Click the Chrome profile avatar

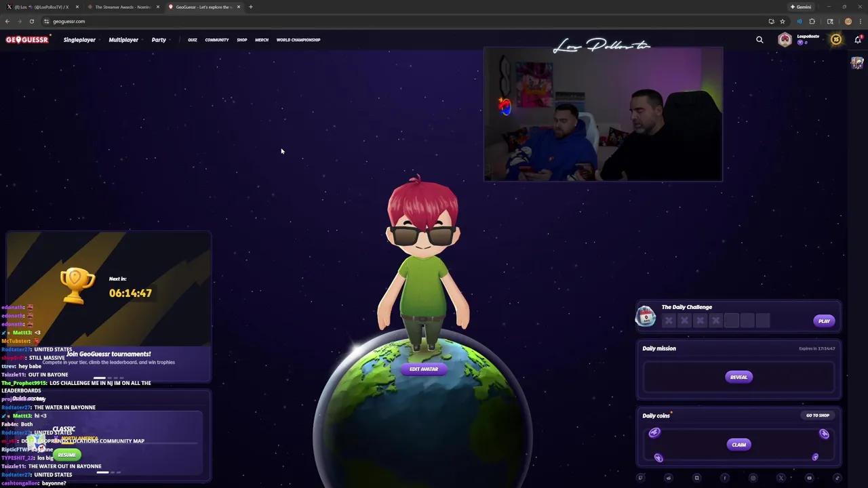click(848, 22)
